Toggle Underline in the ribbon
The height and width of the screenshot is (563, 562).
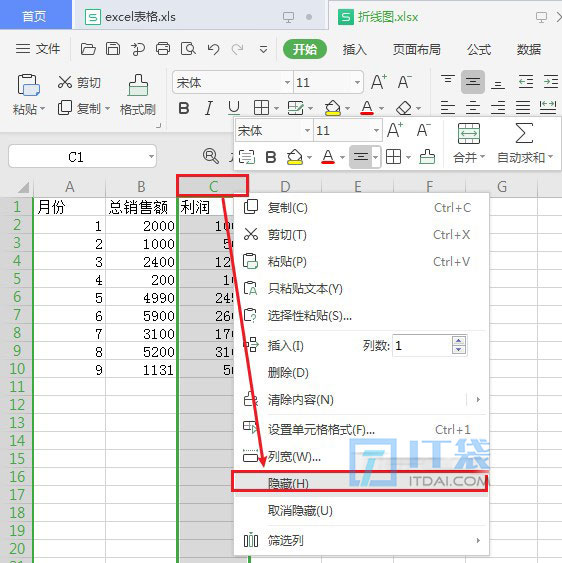(x=234, y=108)
